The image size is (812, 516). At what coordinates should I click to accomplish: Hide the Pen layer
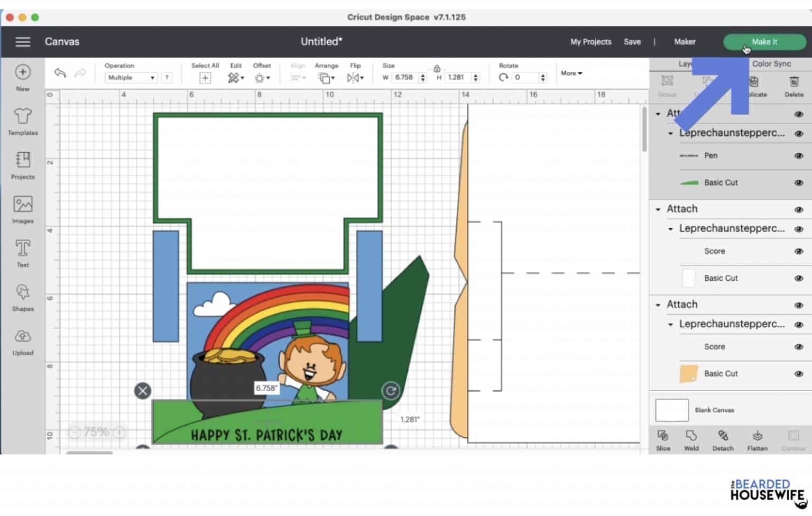tap(799, 156)
